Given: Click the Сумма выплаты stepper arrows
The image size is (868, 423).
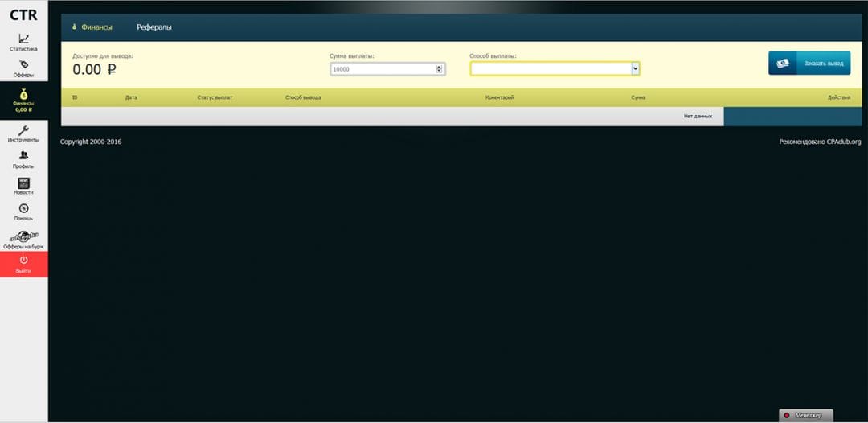Looking at the screenshot, I should [439, 69].
